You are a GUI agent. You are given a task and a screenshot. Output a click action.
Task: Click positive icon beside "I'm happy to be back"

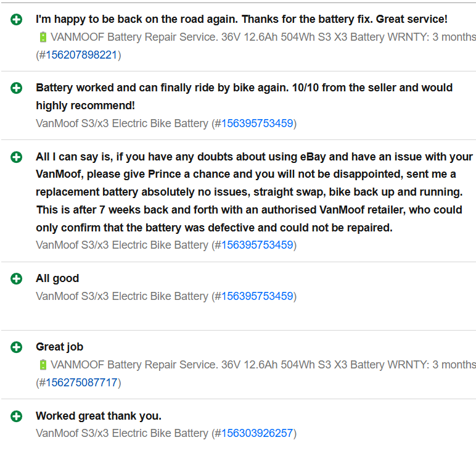click(16, 20)
